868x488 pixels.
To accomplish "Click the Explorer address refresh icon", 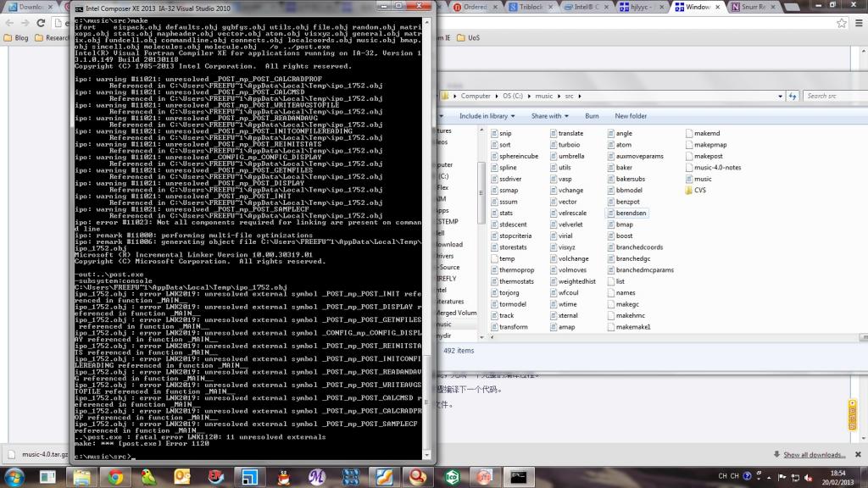I will [793, 96].
